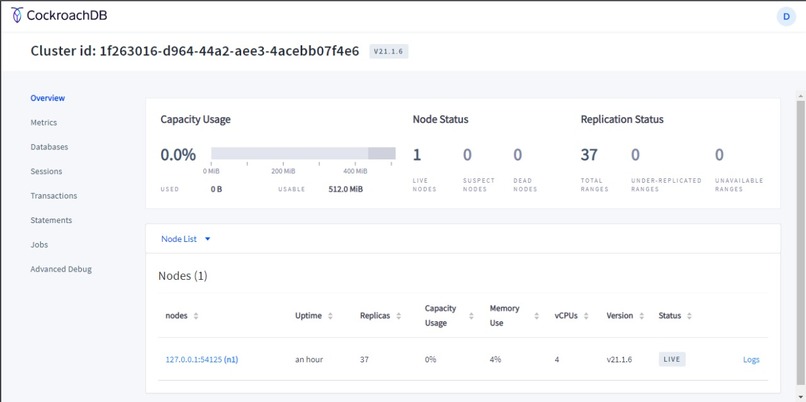Click the 512.0 MiB usable value

coord(345,189)
